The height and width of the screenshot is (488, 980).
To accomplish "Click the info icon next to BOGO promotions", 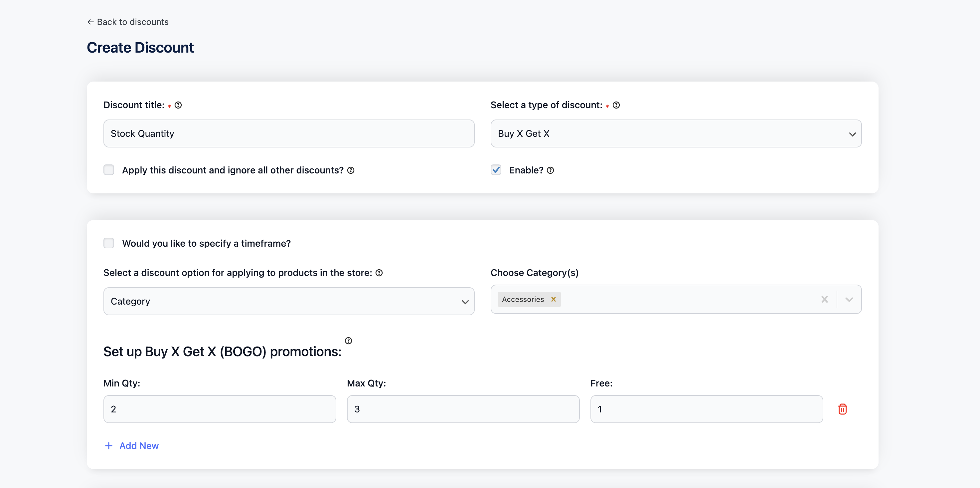I will click(348, 341).
